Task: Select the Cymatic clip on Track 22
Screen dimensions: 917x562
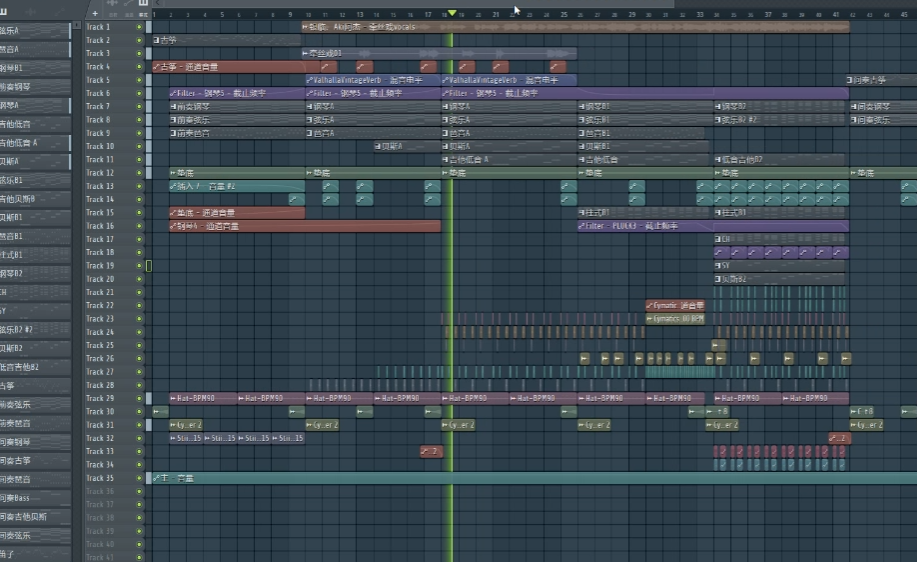Action: (677, 305)
